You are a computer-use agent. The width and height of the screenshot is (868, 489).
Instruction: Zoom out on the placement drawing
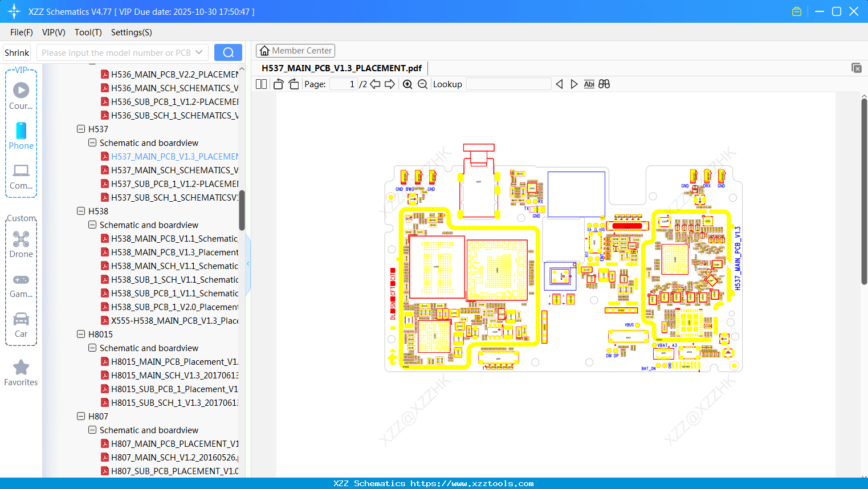tap(422, 84)
